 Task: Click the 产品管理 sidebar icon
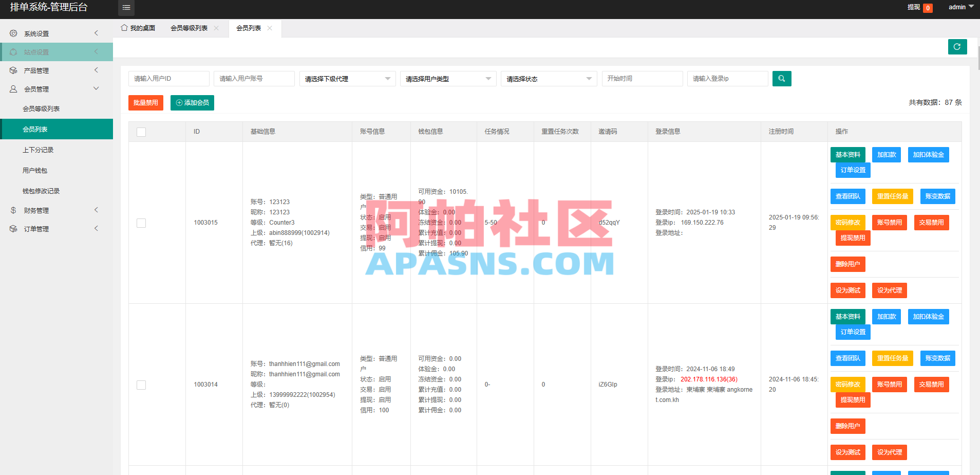coord(13,70)
